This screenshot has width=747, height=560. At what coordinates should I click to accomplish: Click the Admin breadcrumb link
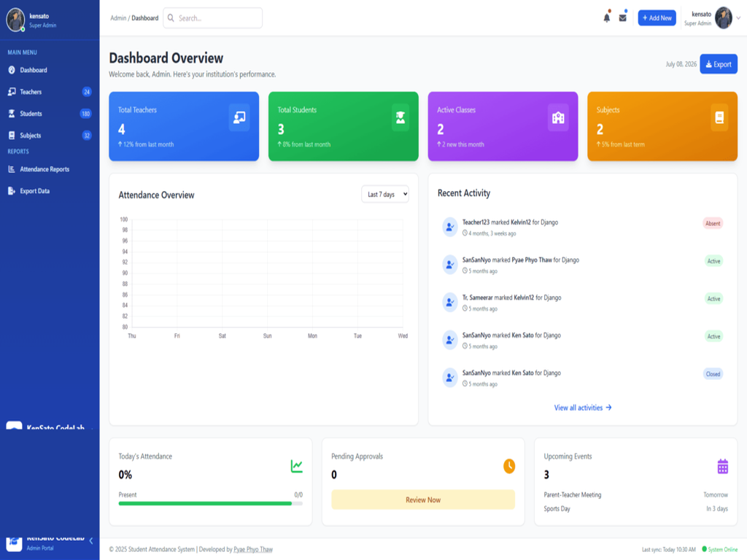coord(118,18)
